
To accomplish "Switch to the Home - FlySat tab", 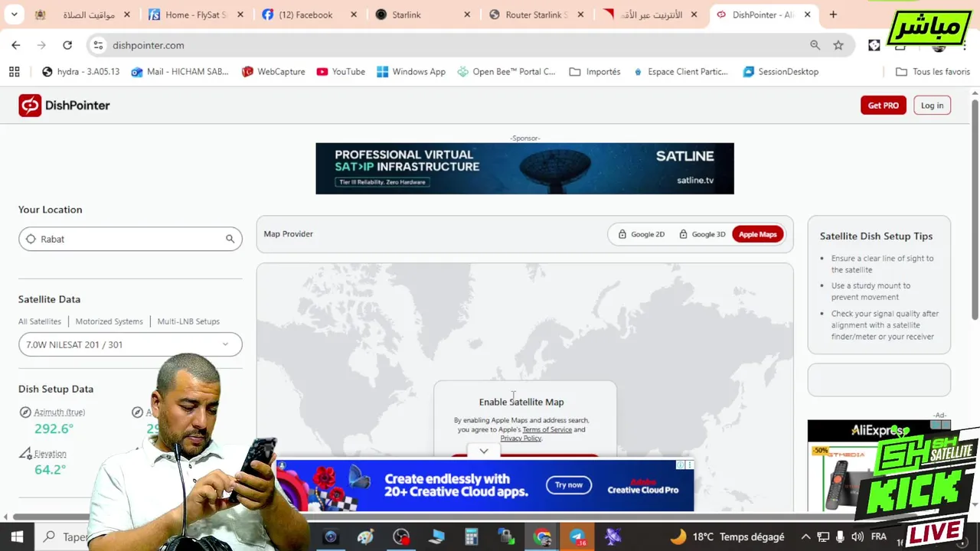I will (197, 15).
